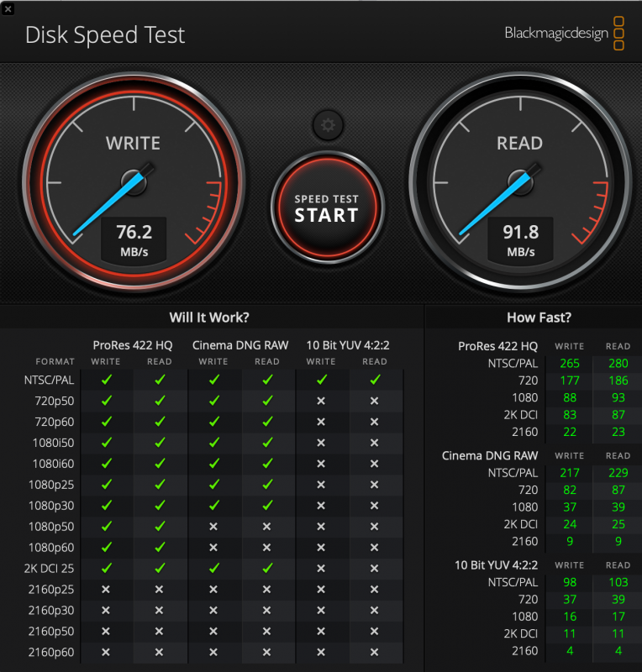The image size is (642, 672).
Task: Click Cinema DNG RAW 2K DCI read value 25
Action: [618, 524]
